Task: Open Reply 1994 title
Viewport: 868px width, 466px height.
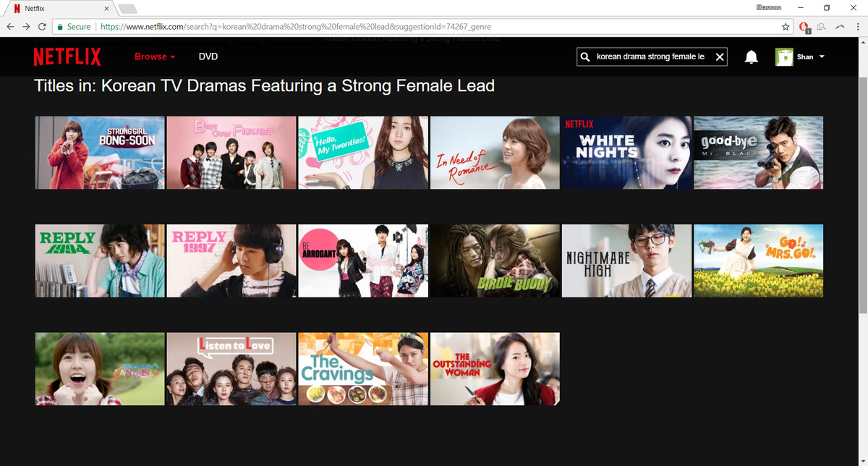Action: point(100,260)
